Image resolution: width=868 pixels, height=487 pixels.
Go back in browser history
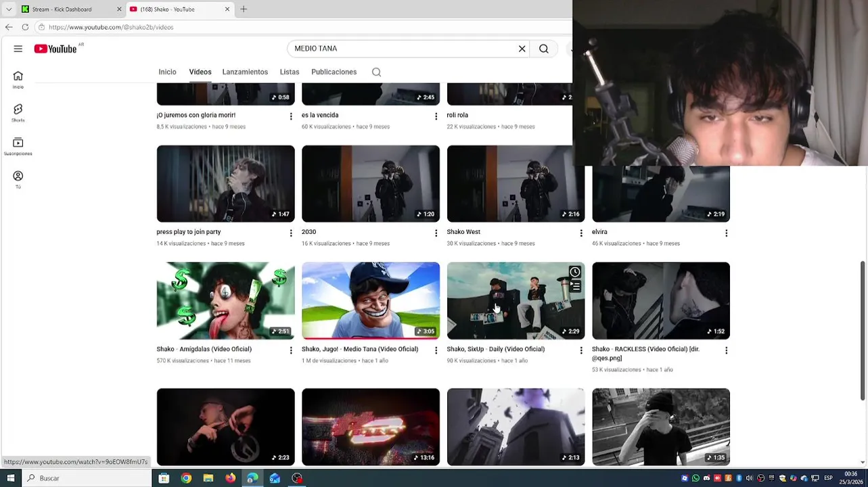pyautogui.click(x=9, y=27)
